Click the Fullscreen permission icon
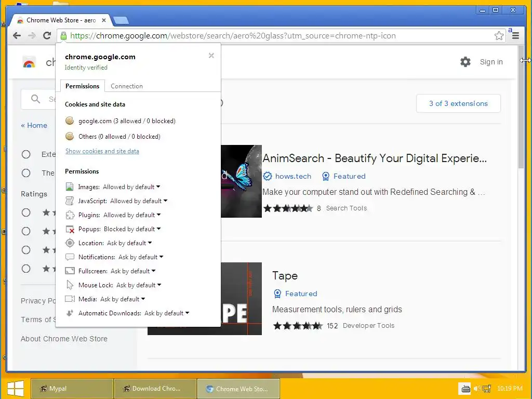532x399 pixels. (x=70, y=271)
